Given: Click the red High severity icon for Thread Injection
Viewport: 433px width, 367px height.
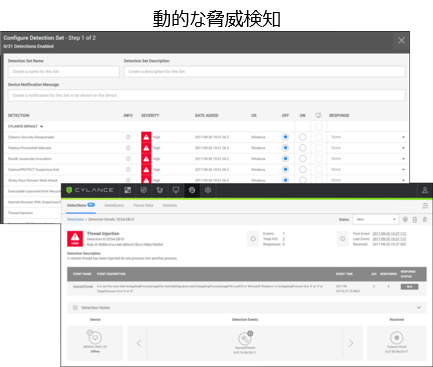Looking at the screenshot, I should tap(75, 239).
